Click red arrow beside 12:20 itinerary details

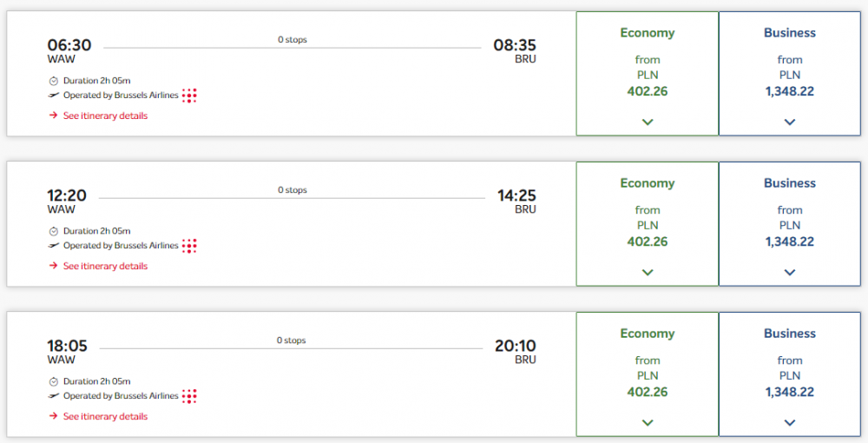53,266
